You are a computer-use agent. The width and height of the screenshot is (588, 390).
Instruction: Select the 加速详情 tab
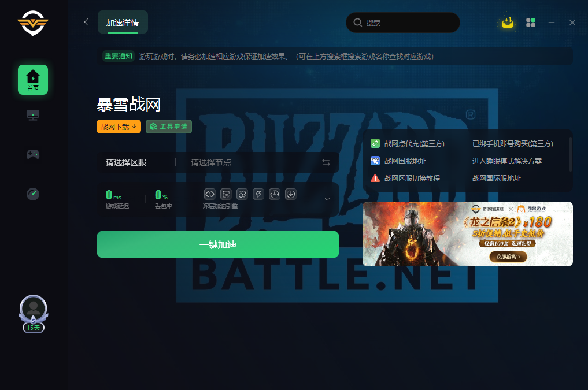point(123,23)
